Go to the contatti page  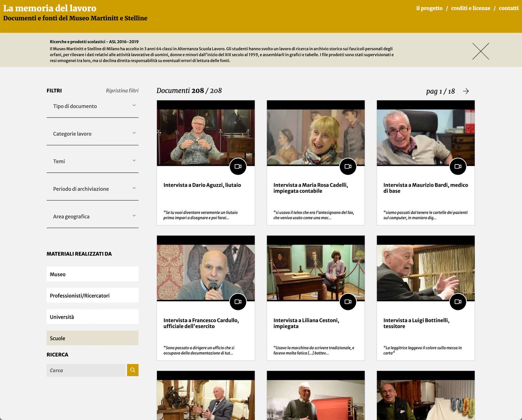pyautogui.click(x=509, y=8)
